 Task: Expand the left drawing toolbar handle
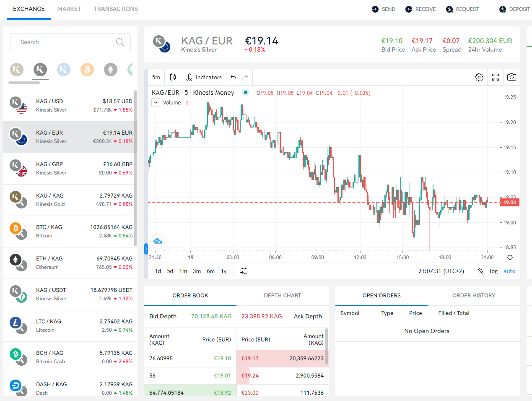pos(146,249)
